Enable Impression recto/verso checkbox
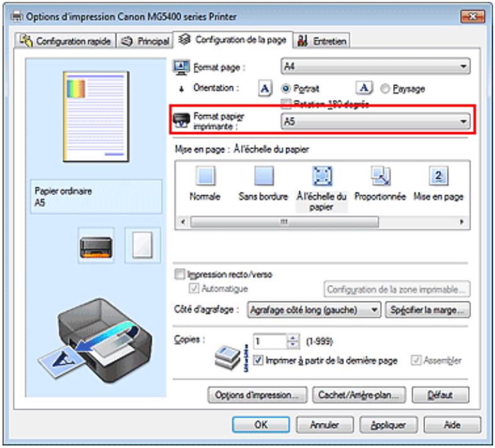The image size is (495, 448). point(180,274)
